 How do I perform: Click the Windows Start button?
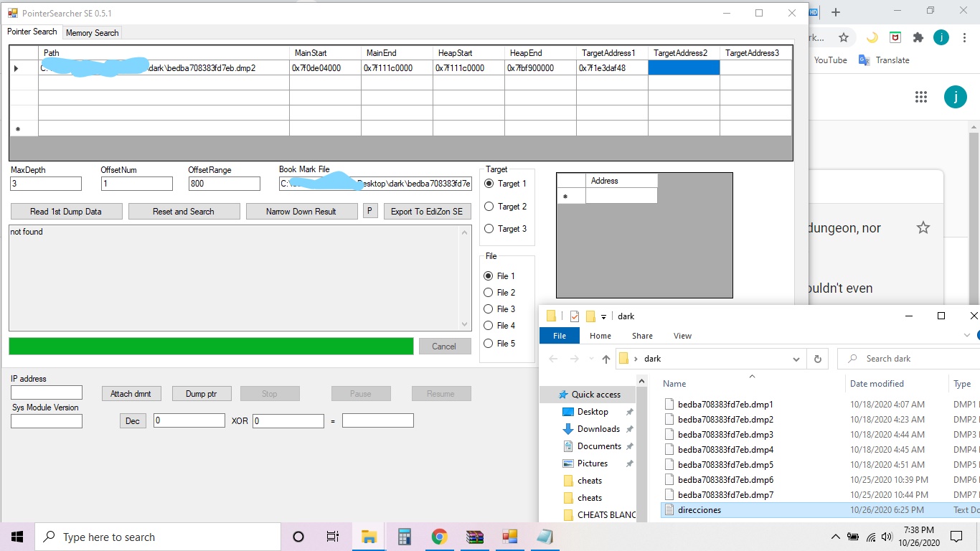click(17, 537)
